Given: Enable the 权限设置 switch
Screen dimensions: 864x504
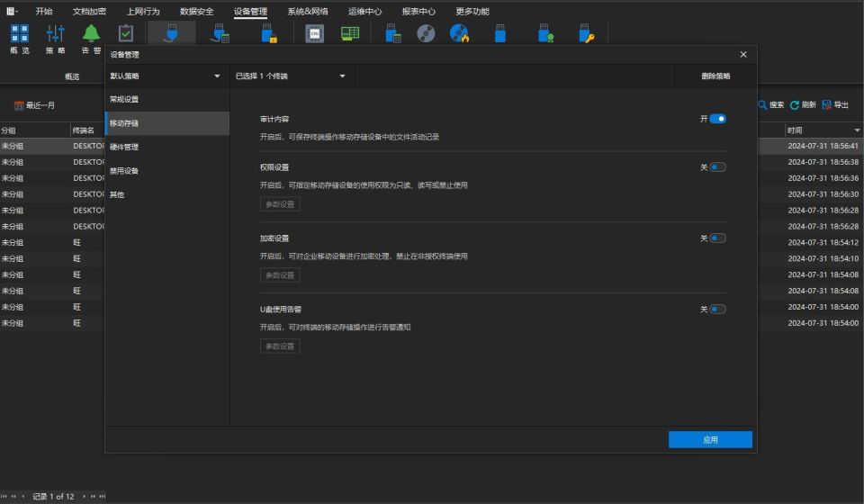Looking at the screenshot, I should (x=717, y=167).
